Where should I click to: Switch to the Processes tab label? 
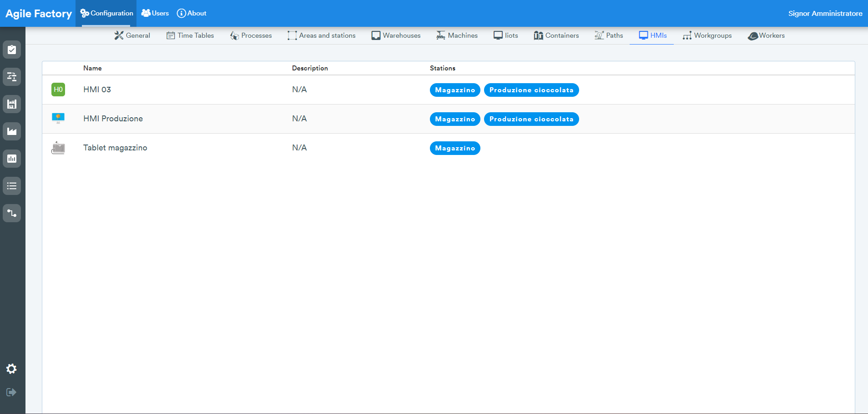pos(257,35)
